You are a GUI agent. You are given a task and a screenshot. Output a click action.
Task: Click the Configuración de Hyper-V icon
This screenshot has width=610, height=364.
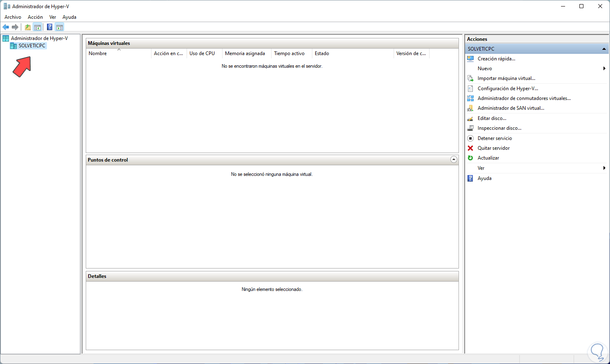click(x=470, y=89)
